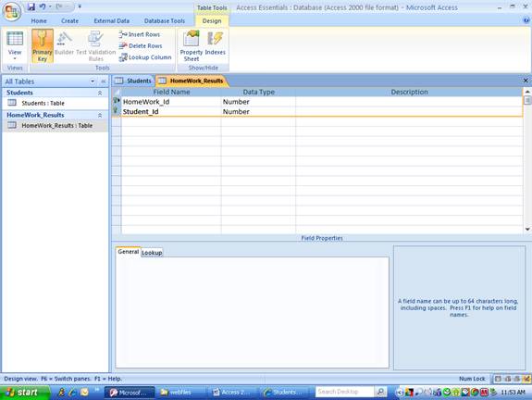
Task: Select the HomeWork_Id field name cell
Action: (171, 102)
